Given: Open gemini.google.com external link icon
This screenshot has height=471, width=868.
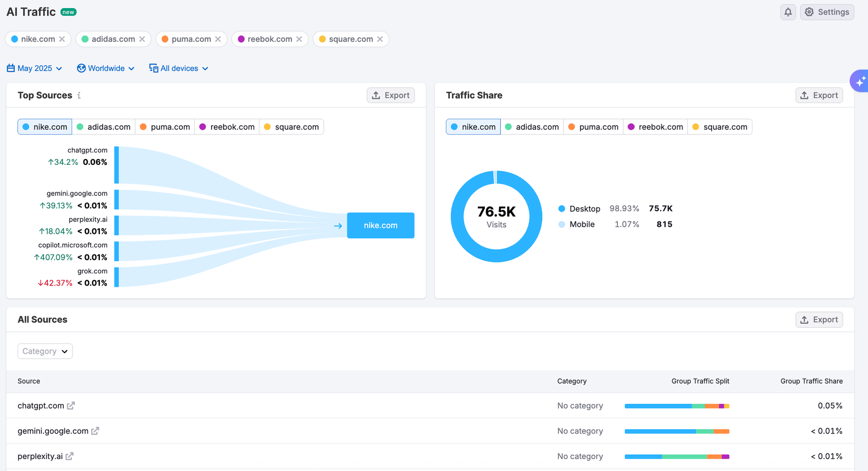Looking at the screenshot, I should click(95, 431).
